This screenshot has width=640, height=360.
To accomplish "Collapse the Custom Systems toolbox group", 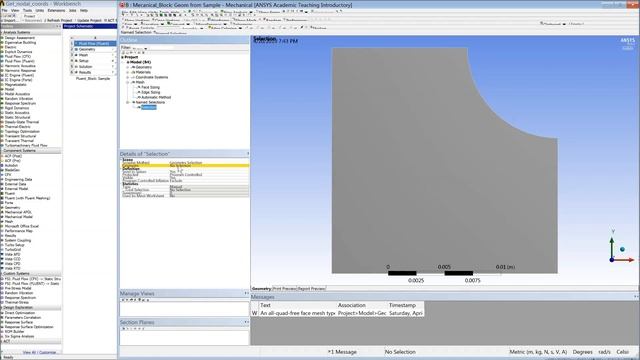I will (x=2, y=273).
